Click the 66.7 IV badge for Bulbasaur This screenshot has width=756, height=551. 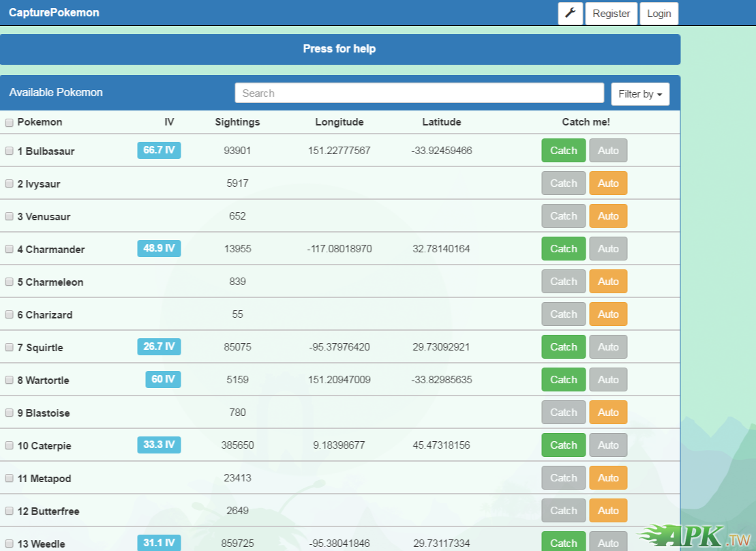tap(159, 150)
